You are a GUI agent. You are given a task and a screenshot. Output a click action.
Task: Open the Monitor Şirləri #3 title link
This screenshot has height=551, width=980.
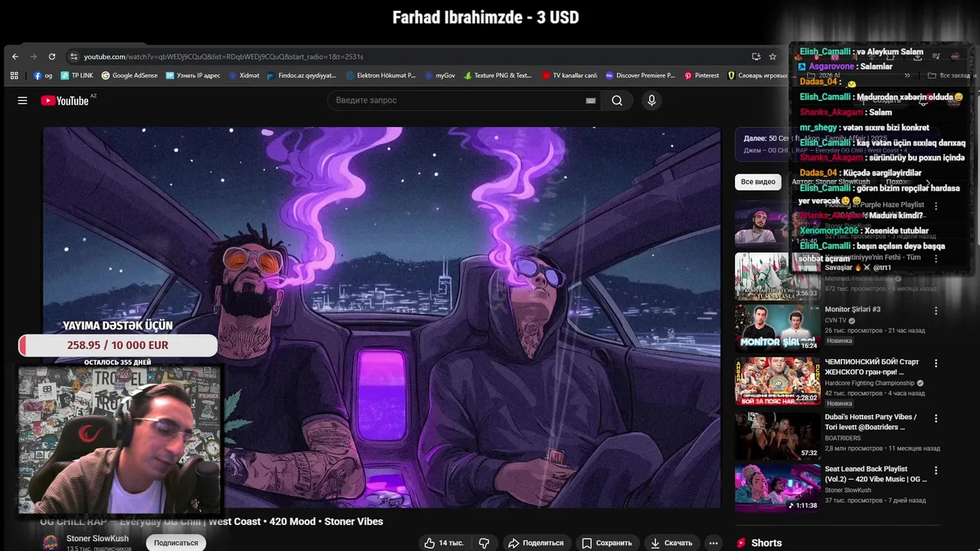853,309
